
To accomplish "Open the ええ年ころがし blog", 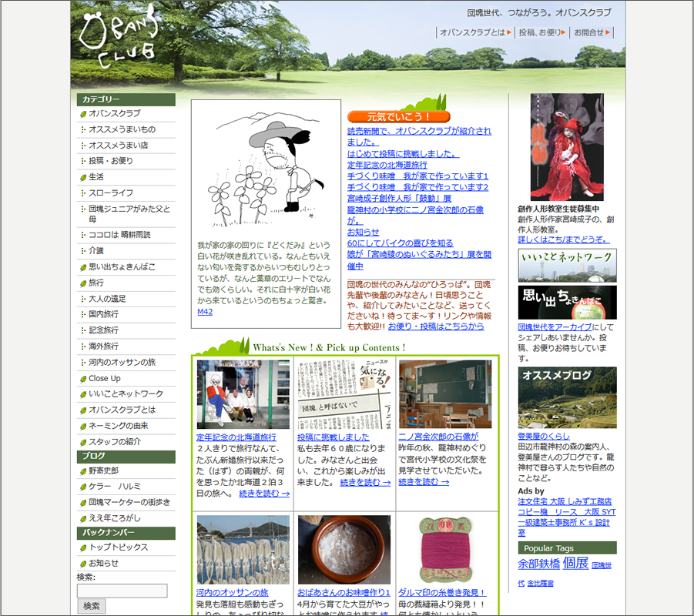I will click(115, 517).
